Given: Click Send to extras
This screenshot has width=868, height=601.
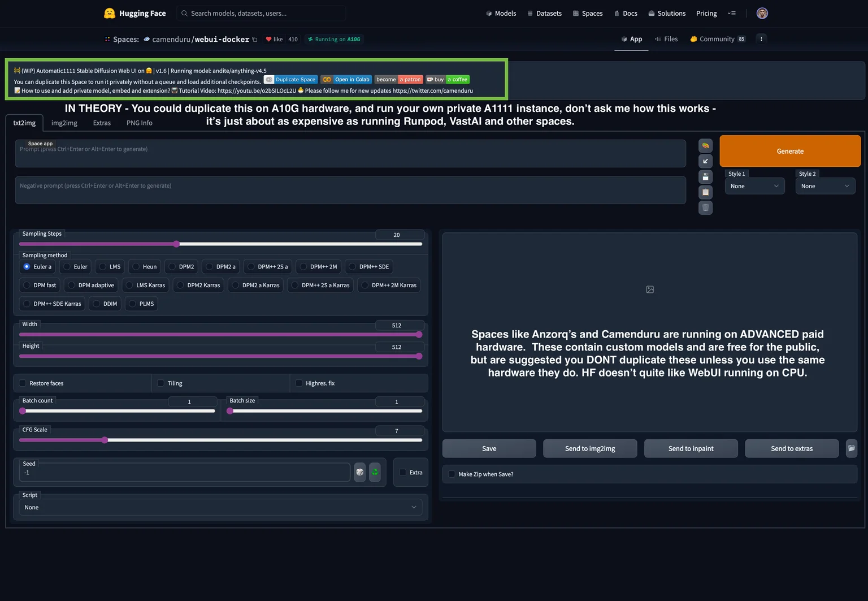Looking at the screenshot, I should click(x=792, y=448).
